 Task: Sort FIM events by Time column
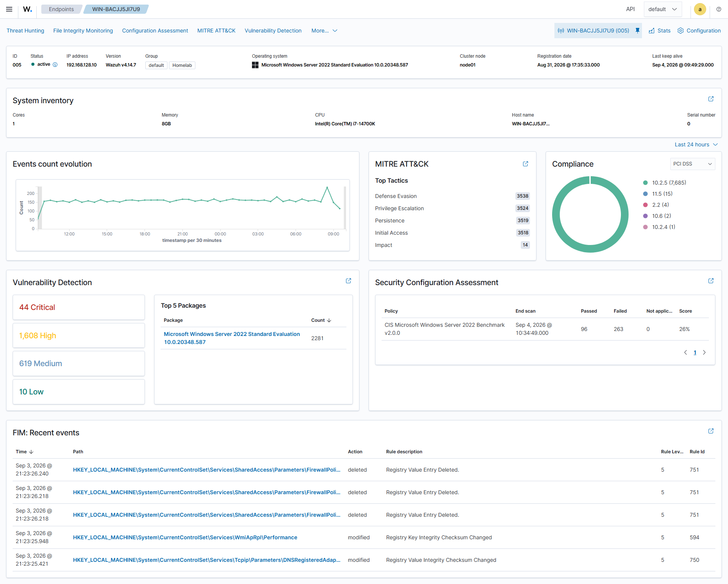click(24, 452)
